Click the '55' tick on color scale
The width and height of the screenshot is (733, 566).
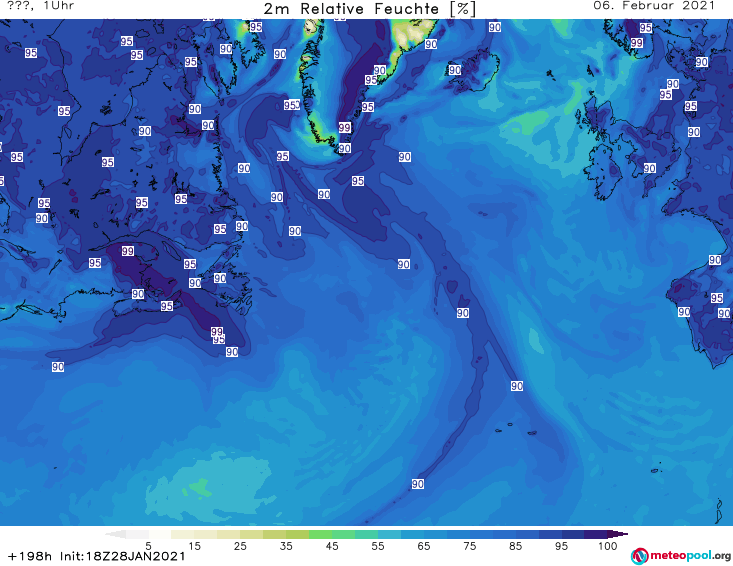coord(378,545)
